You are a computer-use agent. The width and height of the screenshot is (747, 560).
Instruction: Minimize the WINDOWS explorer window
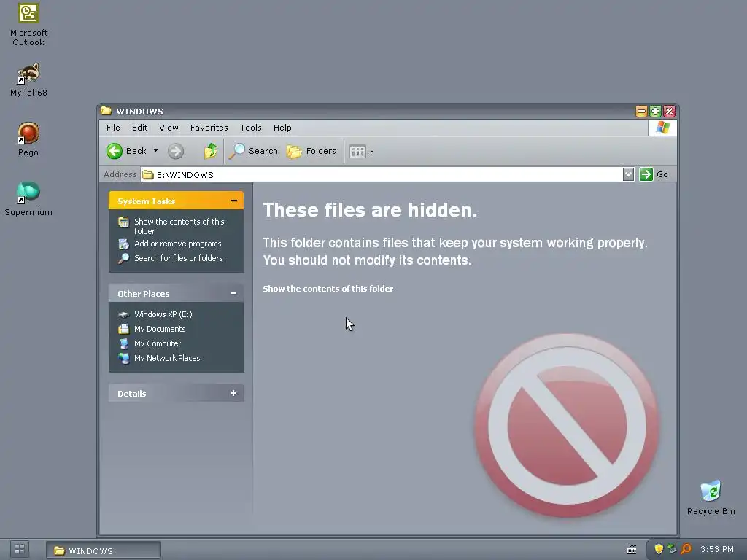(x=641, y=112)
